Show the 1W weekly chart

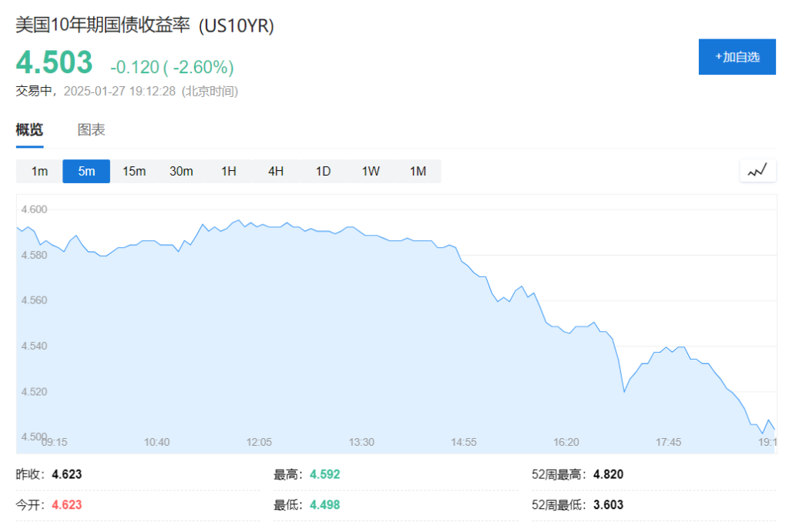click(x=371, y=172)
